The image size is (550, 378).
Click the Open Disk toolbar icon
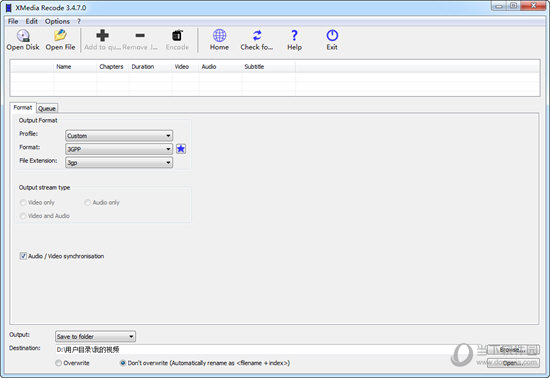[x=23, y=36]
